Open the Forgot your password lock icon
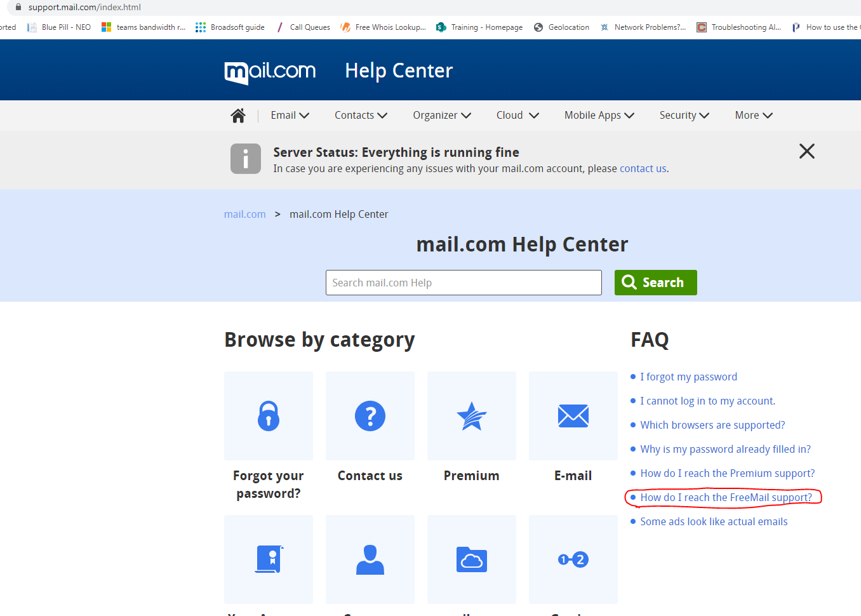 (x=269, y=416)
